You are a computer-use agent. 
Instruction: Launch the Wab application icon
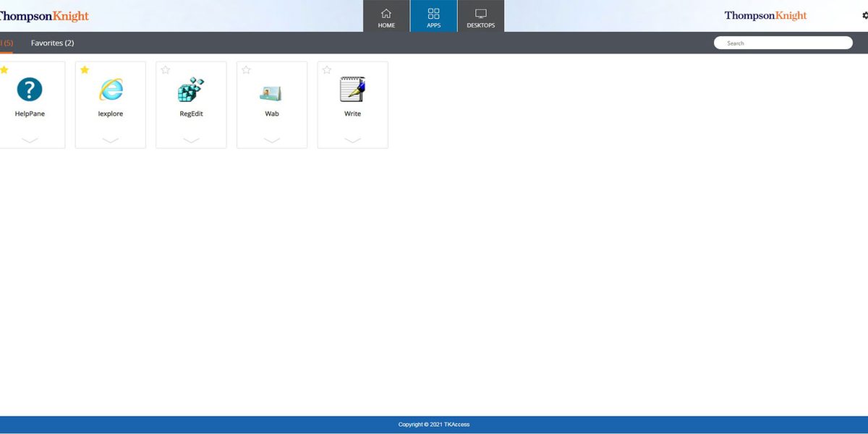tap(271, 92)
